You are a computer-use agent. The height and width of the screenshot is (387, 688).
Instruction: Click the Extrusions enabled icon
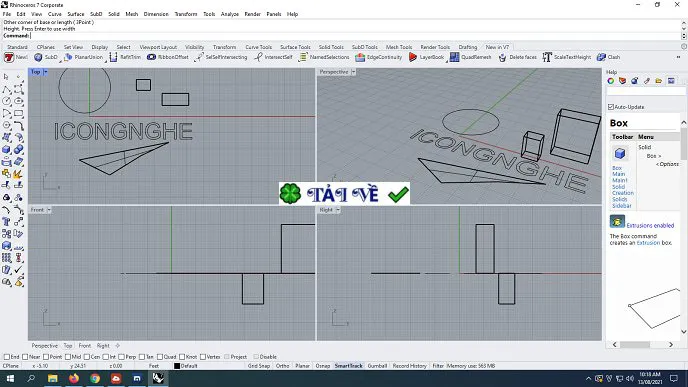click(x=617, y=222)
